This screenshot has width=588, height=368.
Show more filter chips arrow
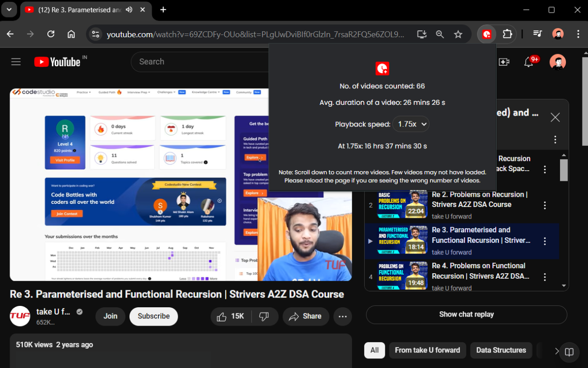[x=557, y=351]
